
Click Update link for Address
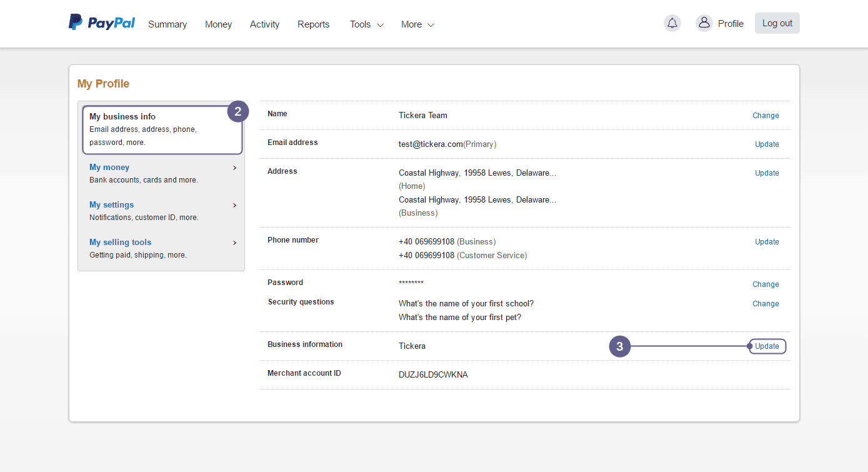(767, 173)
